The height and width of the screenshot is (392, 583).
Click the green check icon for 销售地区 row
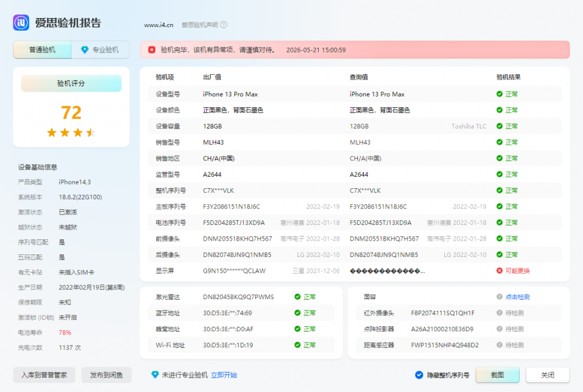[x=499, y=158]
